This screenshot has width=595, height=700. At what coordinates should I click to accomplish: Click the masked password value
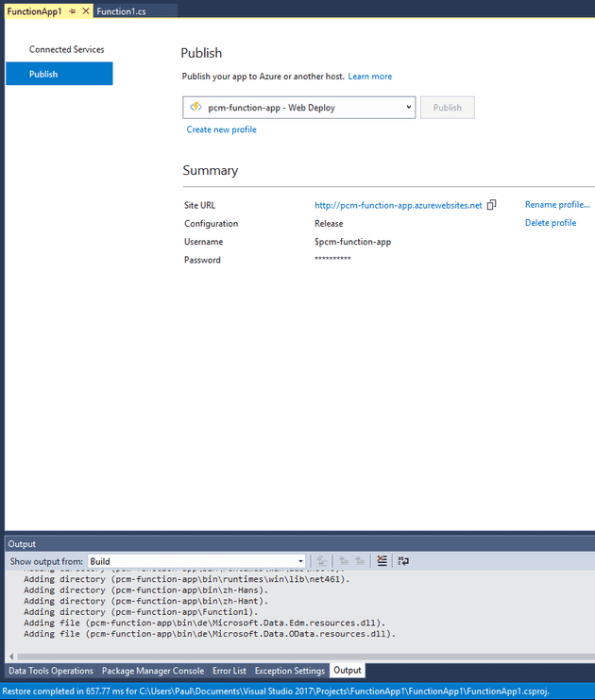tap(332, 259)
